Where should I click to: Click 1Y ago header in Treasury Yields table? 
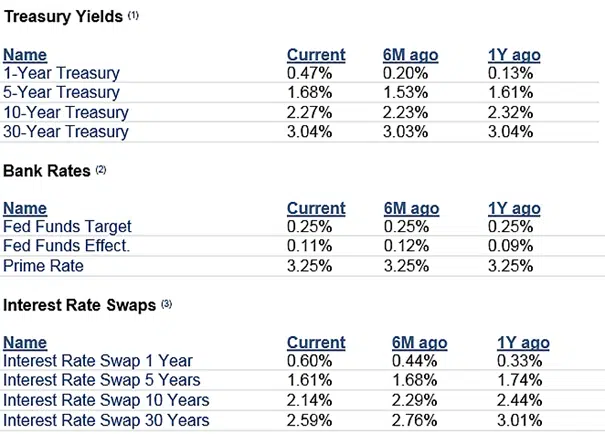click(x=513, y=55)
